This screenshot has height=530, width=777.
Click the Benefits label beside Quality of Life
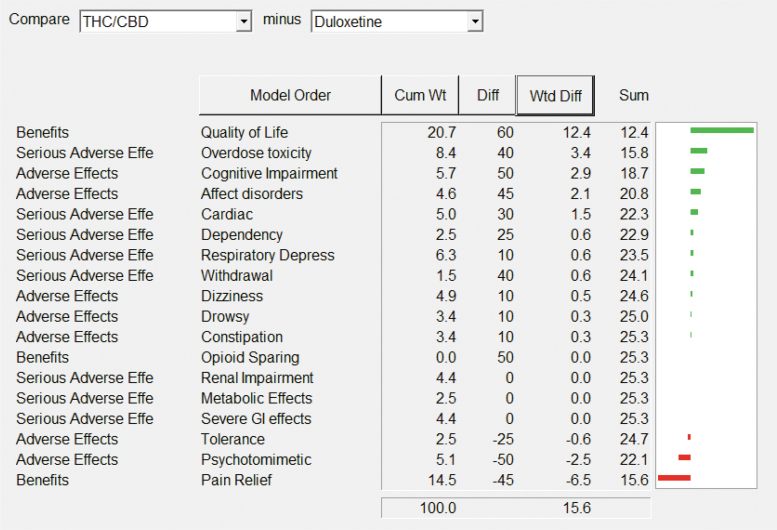pyautogui.click(x=43, y=132)
